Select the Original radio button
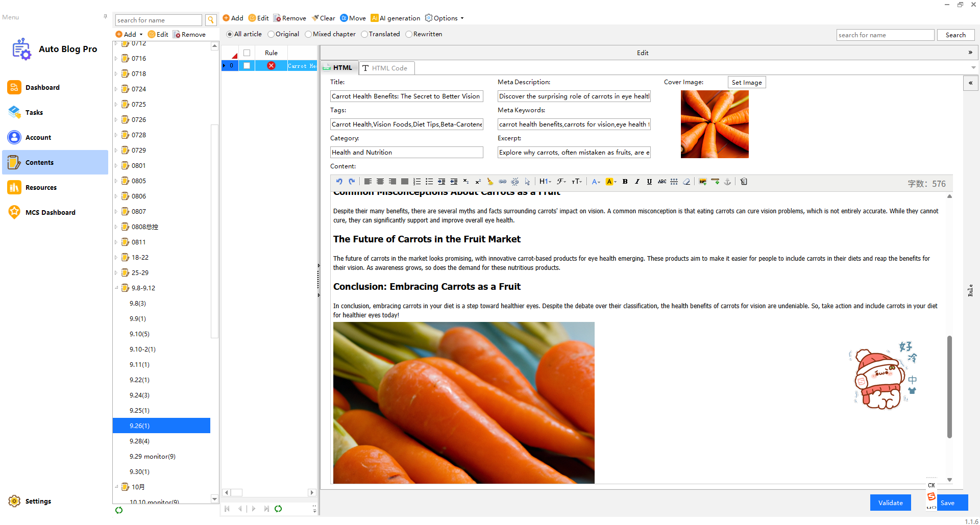 coord(271,34)
